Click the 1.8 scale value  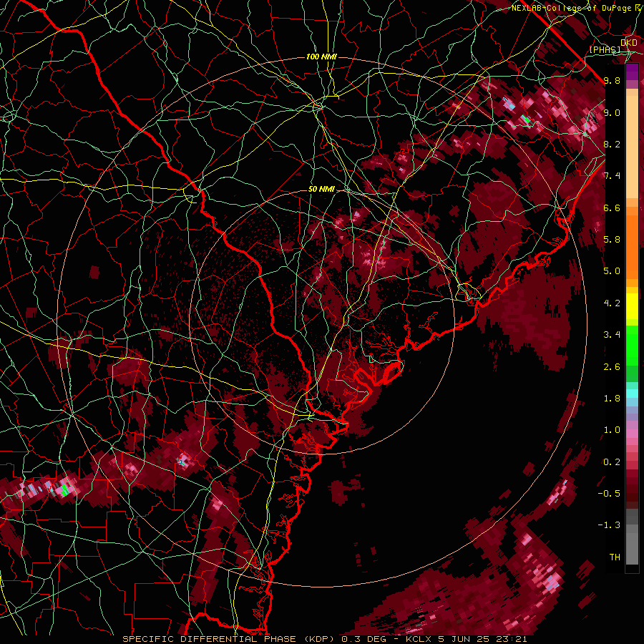[x=612, y=399]
